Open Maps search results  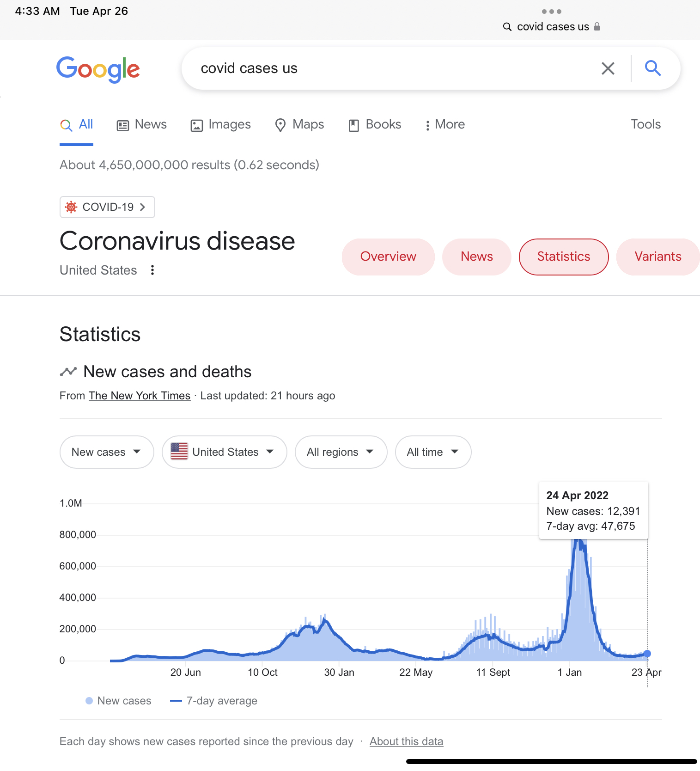click(299, 125)
